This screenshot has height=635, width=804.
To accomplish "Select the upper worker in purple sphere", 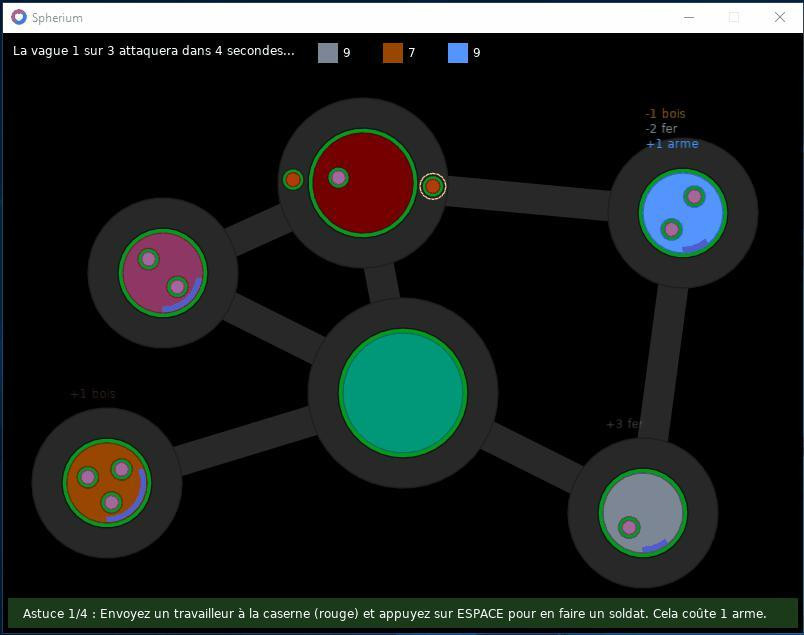I will pos(148,259).
